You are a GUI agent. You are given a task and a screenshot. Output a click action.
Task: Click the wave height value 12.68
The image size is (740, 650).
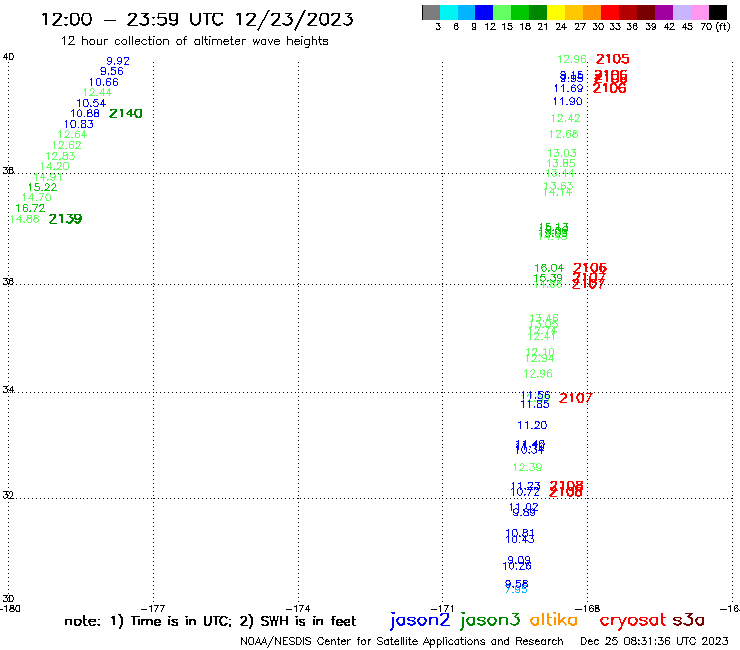[563, 135]
